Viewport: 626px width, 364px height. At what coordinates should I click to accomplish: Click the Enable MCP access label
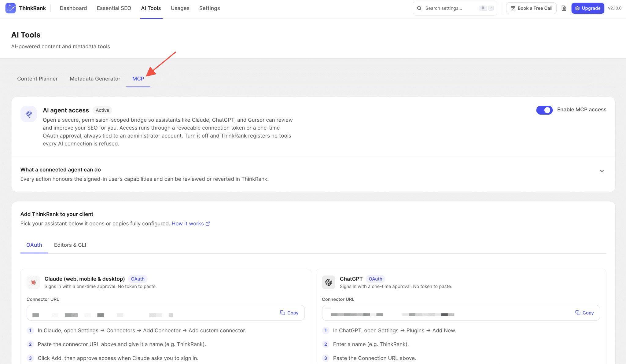582,110
